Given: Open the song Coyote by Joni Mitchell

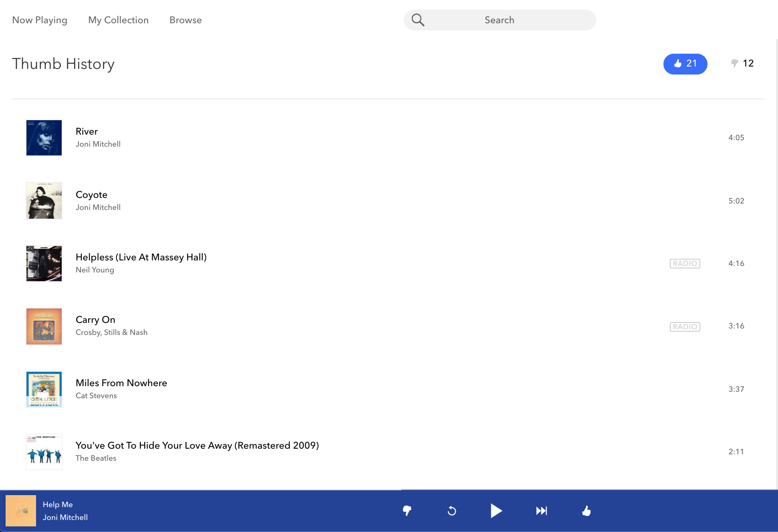Looking at the screenshot, I should (91, 195).
